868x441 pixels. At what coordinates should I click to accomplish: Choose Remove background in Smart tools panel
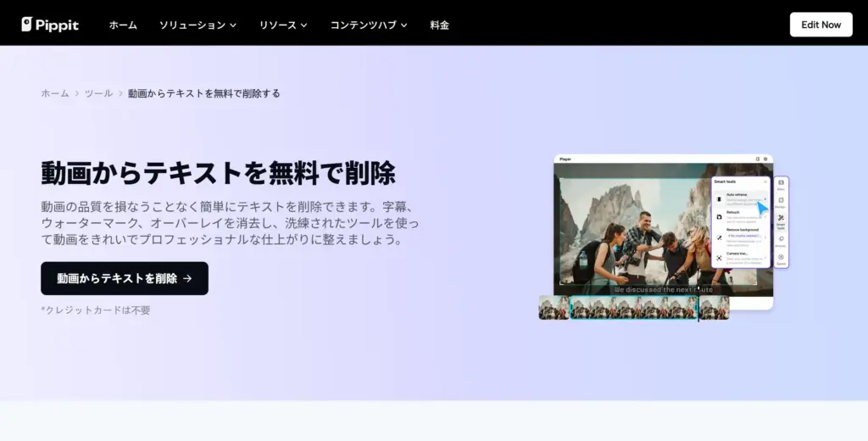point(740,237)
